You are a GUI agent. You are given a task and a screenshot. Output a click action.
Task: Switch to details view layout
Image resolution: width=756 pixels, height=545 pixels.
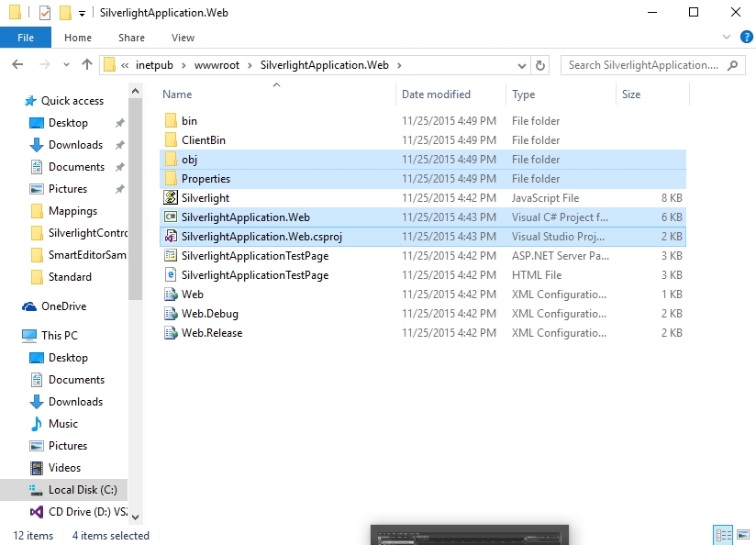pos(723,535)
